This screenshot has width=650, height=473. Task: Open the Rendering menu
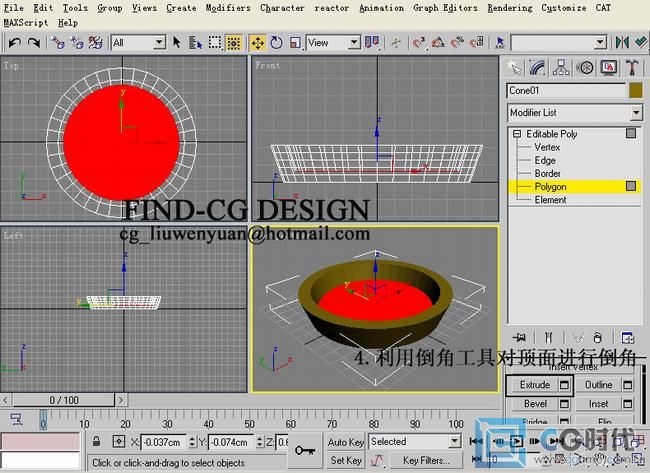[x=510, y=8]
